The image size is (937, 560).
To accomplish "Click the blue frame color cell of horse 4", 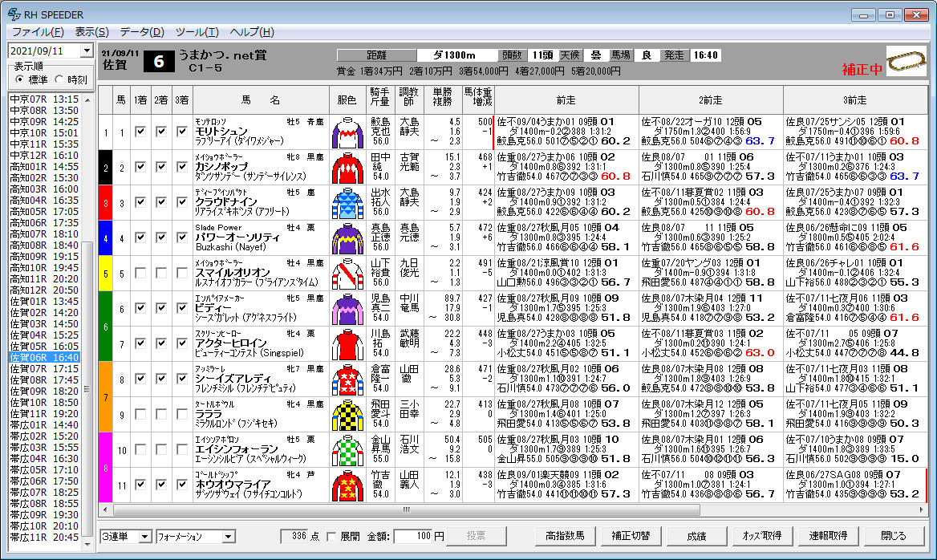I will pos(106,238).
